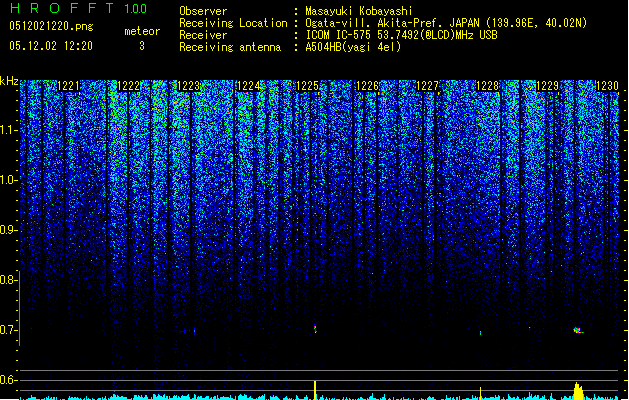
Task: Select the ICOM IC-575 53.7492 MHz USB value
Action: pyautogui.click(x=401, y=35)
